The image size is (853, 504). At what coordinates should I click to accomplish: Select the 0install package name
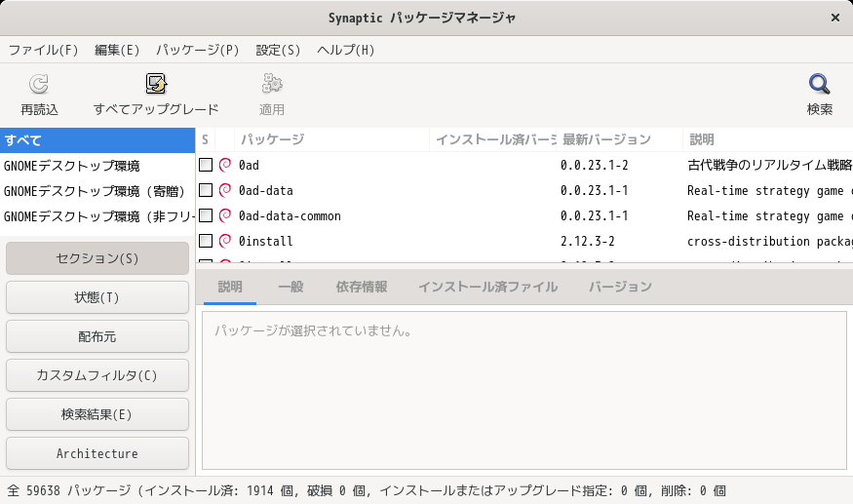pyautogui.click(x=265, y=241)
